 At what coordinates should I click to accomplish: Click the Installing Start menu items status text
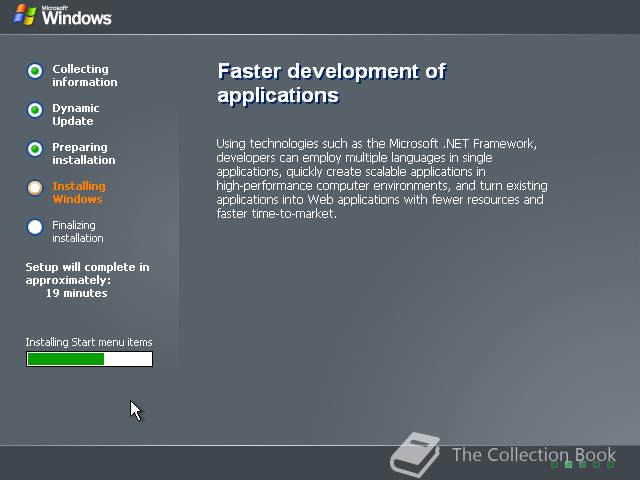pos(89,342)
